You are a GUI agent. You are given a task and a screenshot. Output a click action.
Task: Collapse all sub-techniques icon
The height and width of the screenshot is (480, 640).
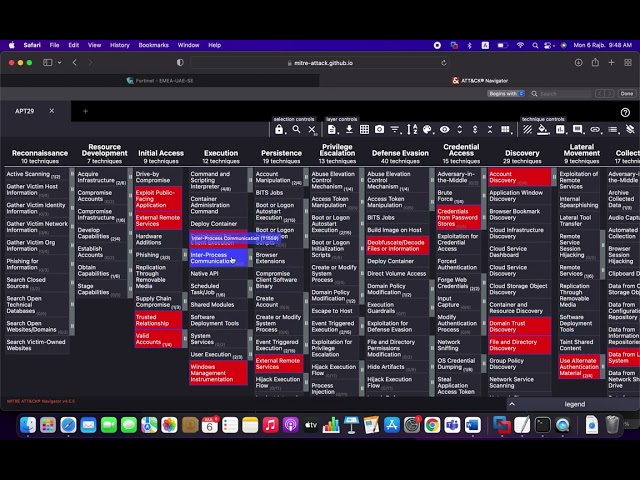tap(490, 130)
